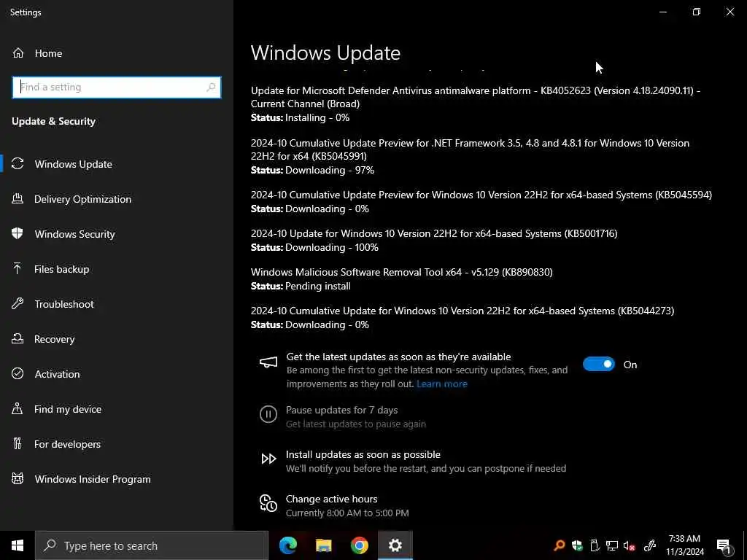Click the Activation checkmark circle icon
The height and width of the screenshot is (560, 747).
tap(18, 374)
